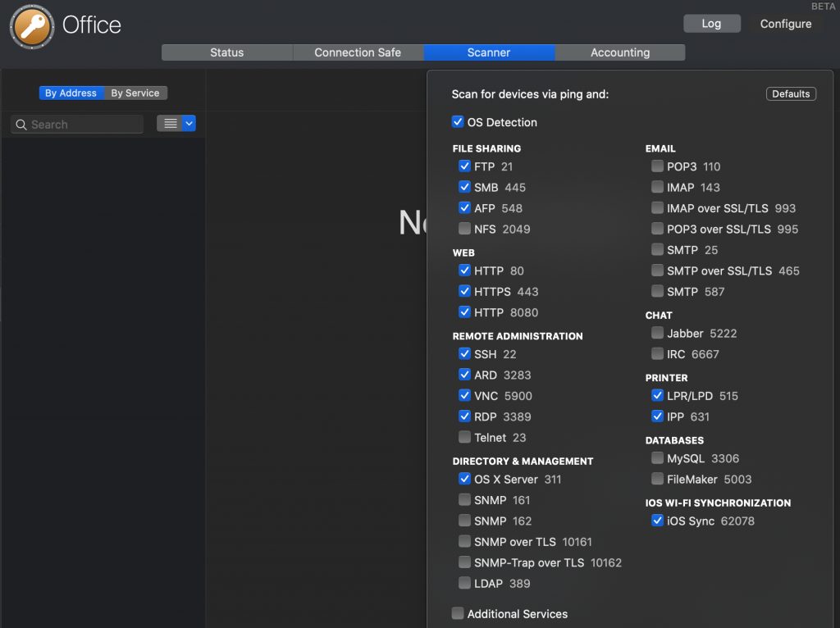Enable NFS 2049 scanning
This screenshot has height=628, width=840.
coord(464,229)
